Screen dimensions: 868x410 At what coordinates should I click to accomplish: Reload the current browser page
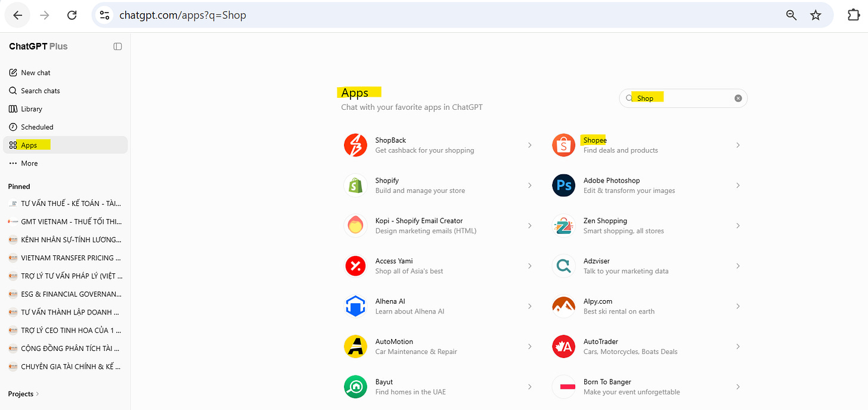[72, 16]
